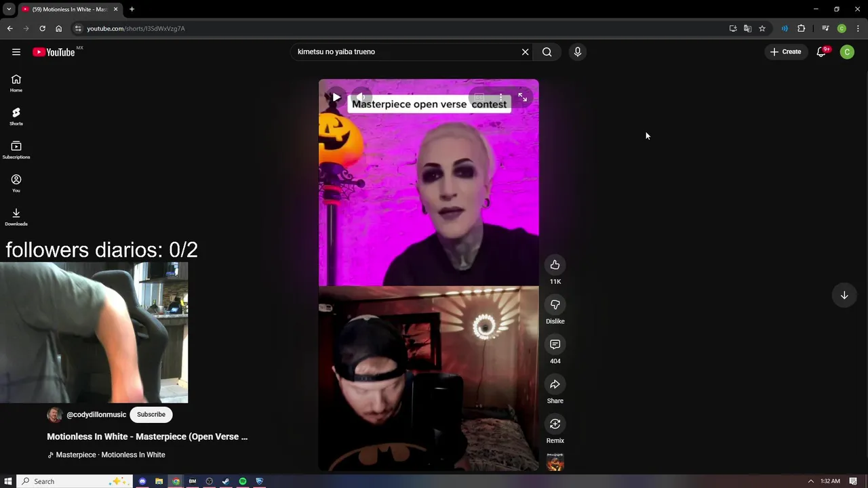
Task: Open the browser Home button
Action: coord(58,28)
